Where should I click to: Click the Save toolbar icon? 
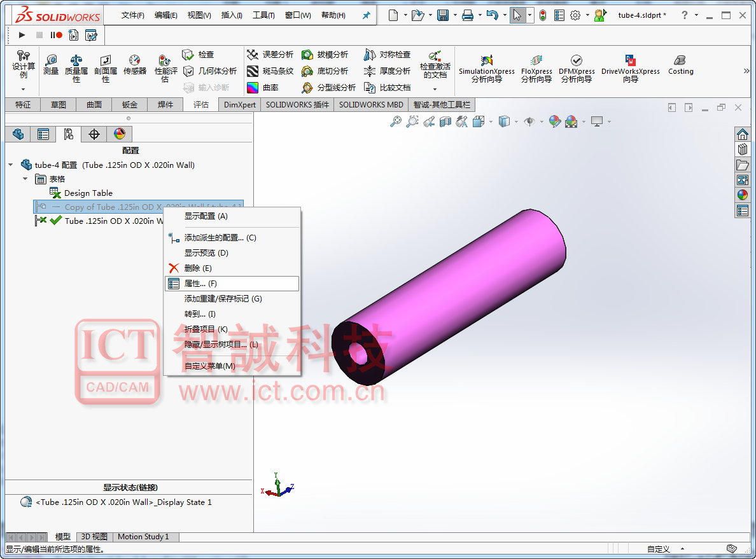(x=443, y=15)
